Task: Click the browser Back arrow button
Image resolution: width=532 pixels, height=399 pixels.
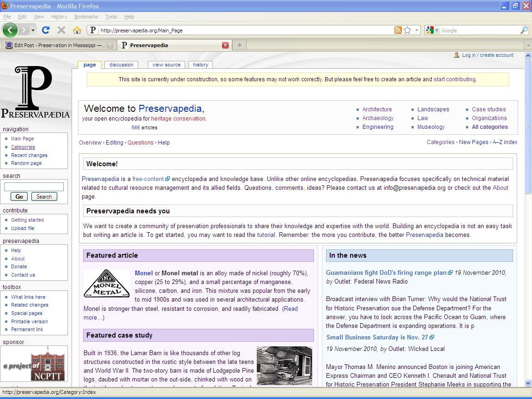Action: pyautogui.click(x=10, y=30)
